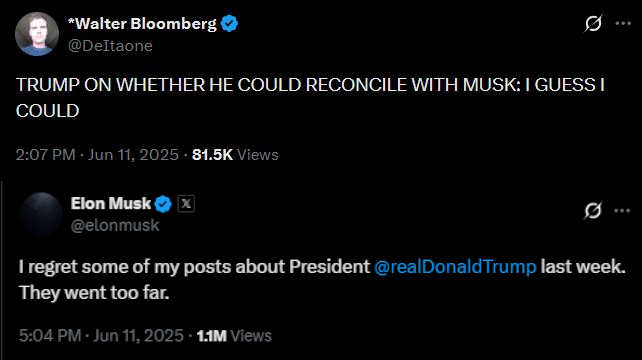
Task: View the 1.1M Views count
Action: coord(234,336)
